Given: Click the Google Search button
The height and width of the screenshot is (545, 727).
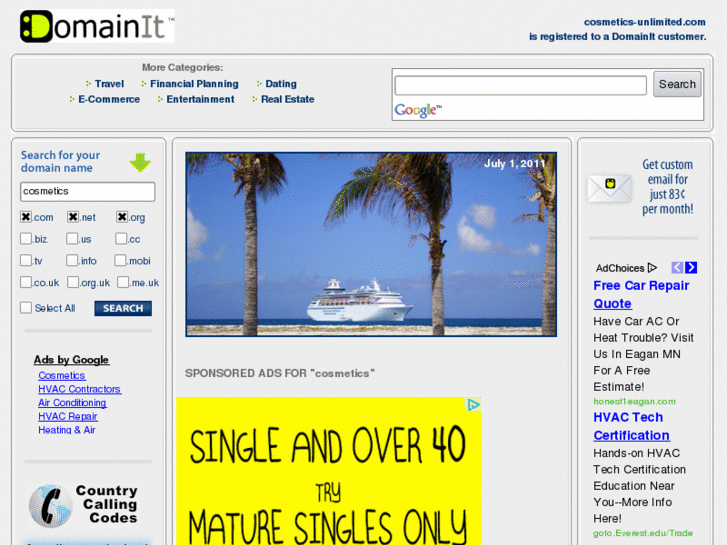Looking at the screenshot, I should coord(677,84).
